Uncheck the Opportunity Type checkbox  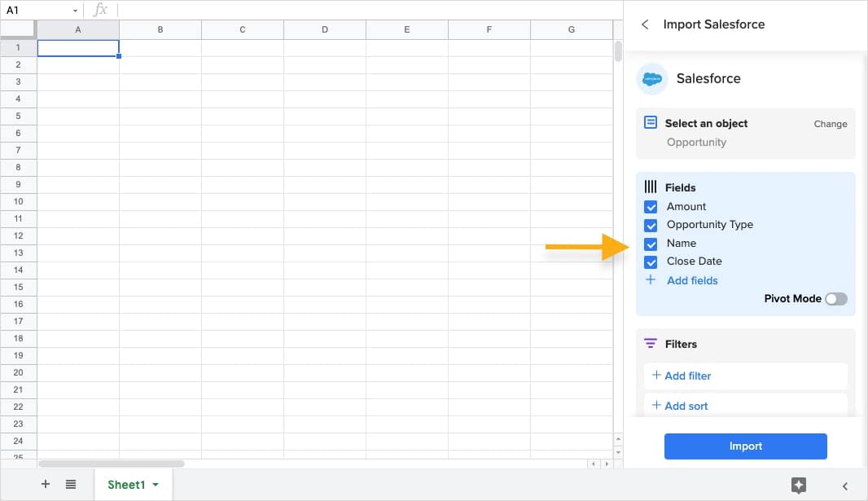point(651,225)
